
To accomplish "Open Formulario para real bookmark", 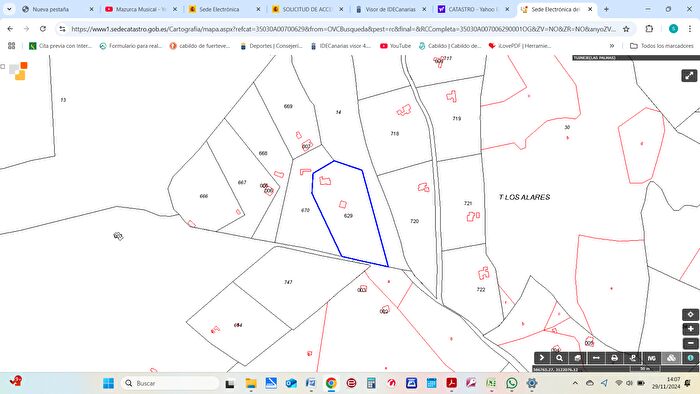I will point(130,46).
